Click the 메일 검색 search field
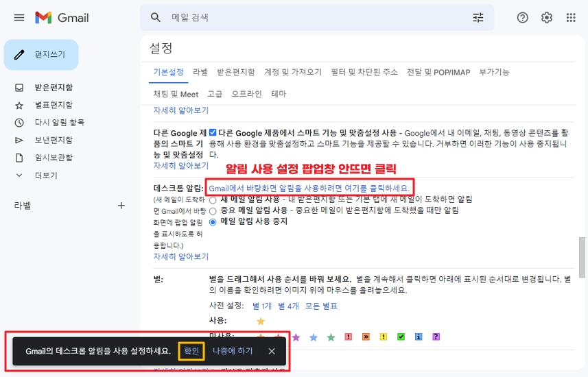Screen dimensions: 588x377 [x=317, y=18]
